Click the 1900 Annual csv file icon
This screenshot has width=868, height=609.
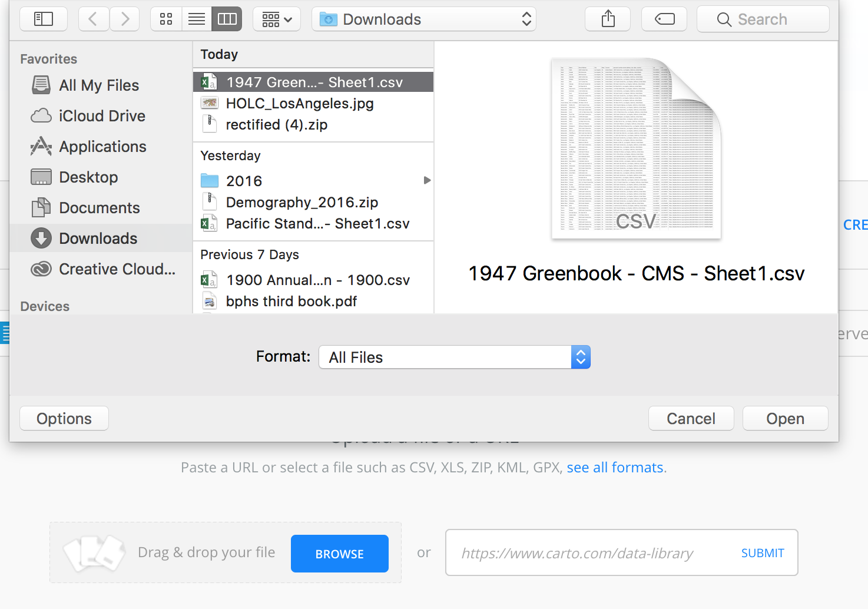208,280
